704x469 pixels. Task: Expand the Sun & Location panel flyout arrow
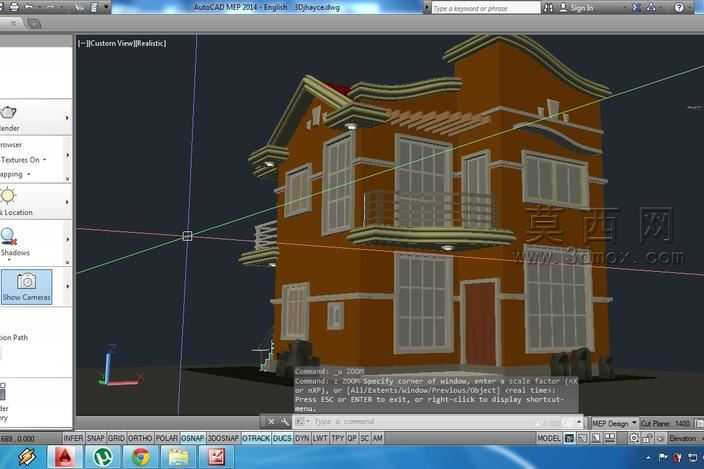coord(67,202)
